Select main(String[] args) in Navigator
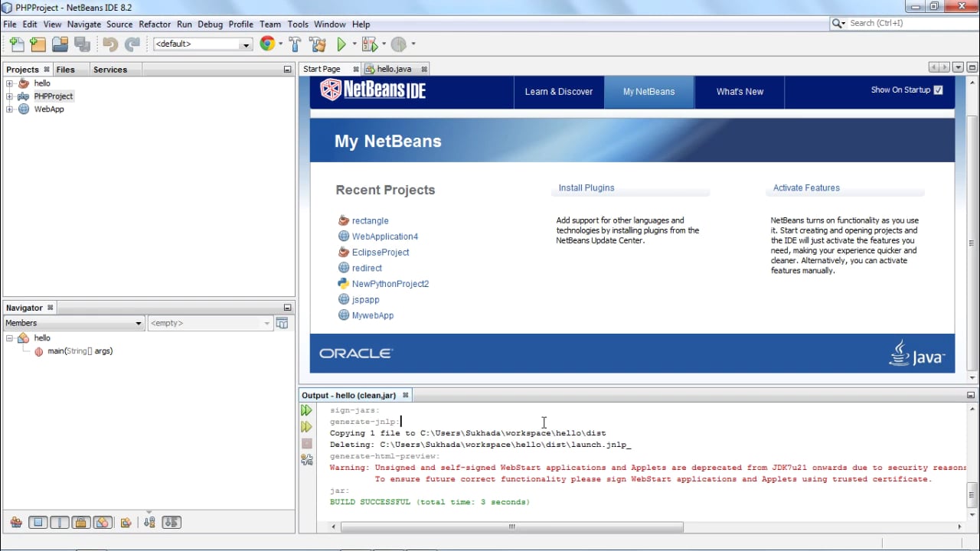This screenshot has height=551, width=980. tap(80, 351)
